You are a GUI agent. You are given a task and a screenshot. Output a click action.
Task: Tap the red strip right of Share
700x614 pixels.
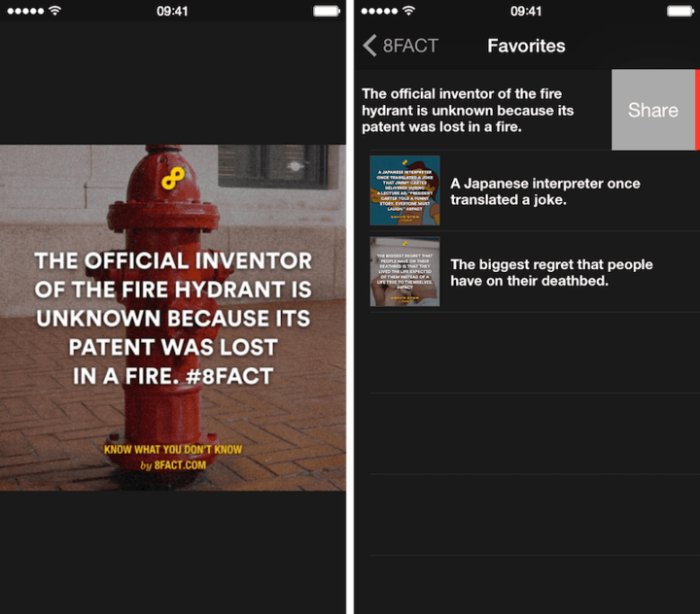pos(697,110)
